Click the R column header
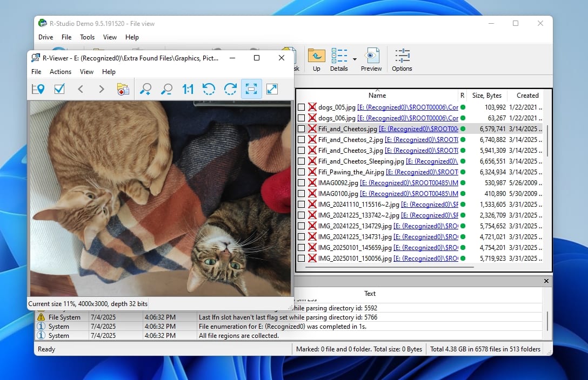 (x=463, y=96)
